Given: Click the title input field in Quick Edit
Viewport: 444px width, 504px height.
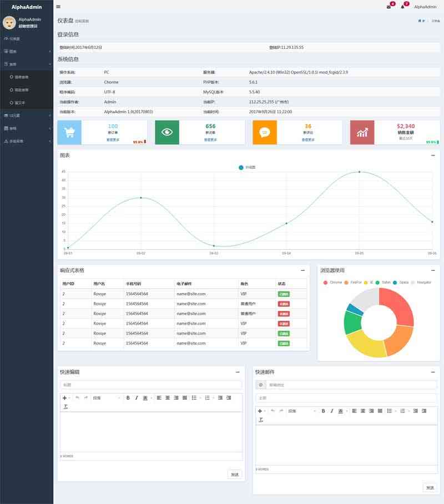Looking at the screenshot, I should 151,385.
